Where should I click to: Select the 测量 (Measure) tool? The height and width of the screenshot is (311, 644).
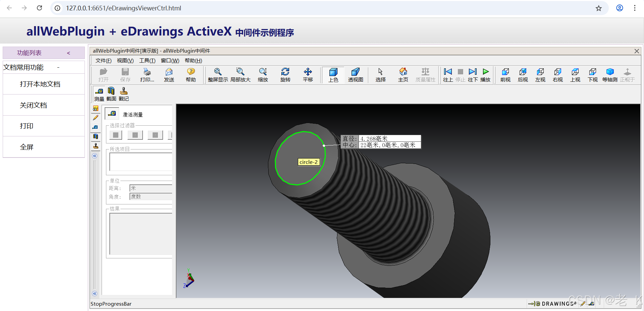tap(99, 94)
